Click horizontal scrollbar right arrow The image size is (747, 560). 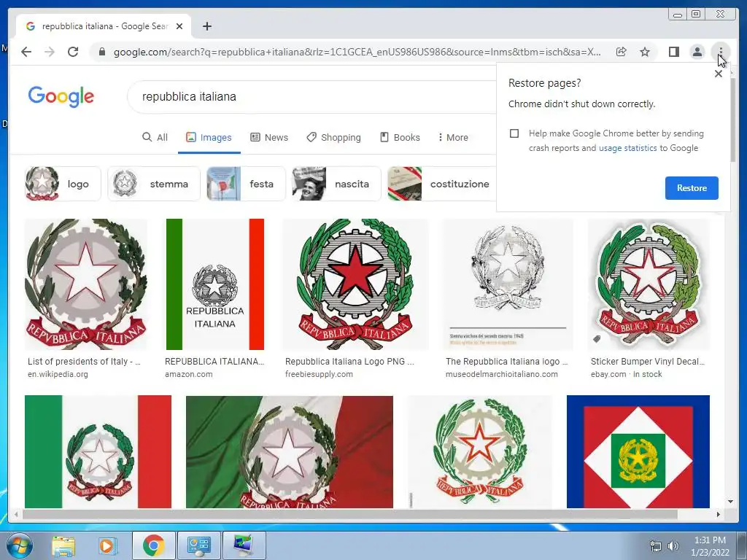(719, 514)
